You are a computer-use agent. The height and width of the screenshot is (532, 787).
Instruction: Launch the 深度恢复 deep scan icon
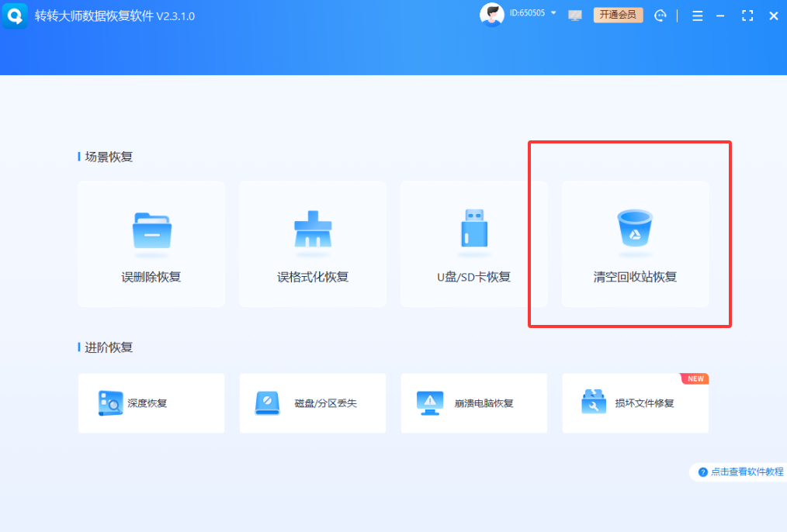pyautogui.click(x=110, y=402)
